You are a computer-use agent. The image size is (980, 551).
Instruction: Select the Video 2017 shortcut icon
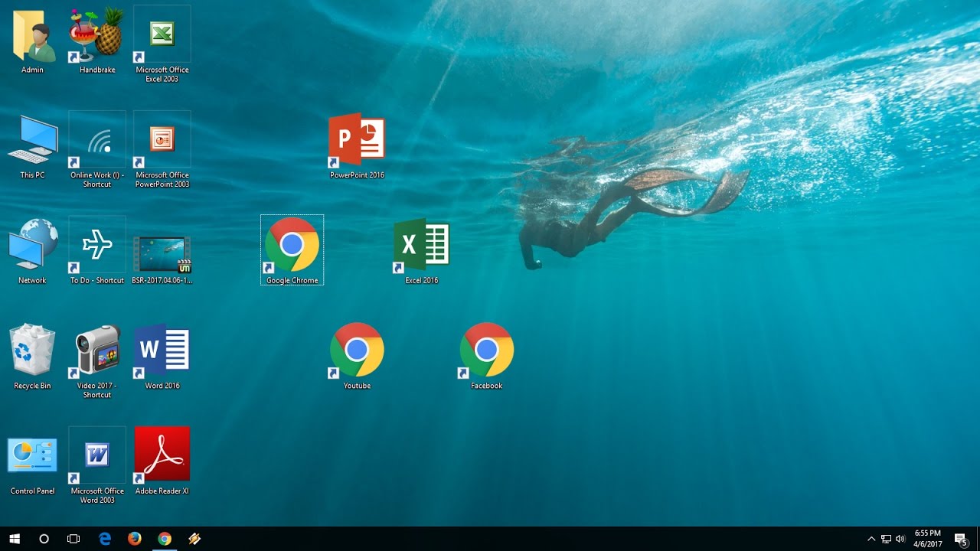click(97, 360)
